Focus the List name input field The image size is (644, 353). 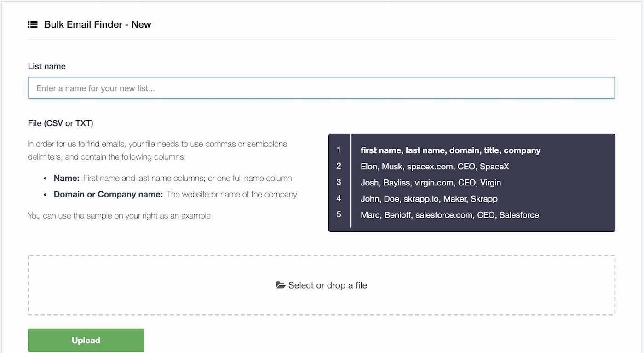coord(321,88)
